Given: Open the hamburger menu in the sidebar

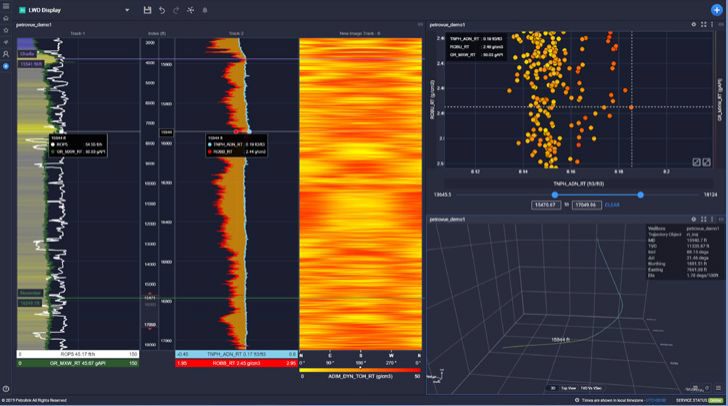Looking at the screenshot, I should (5, 8).
